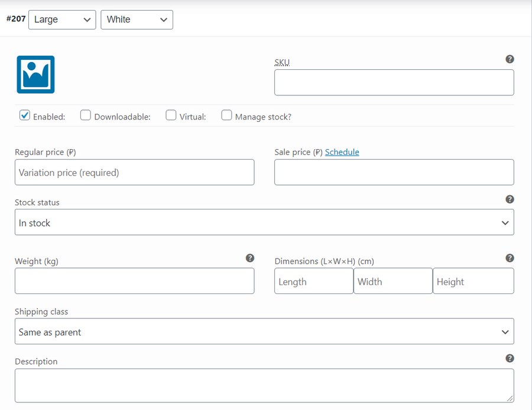
Task: Click the Weight (kg) input field
Action: click(x=135, y=281)
